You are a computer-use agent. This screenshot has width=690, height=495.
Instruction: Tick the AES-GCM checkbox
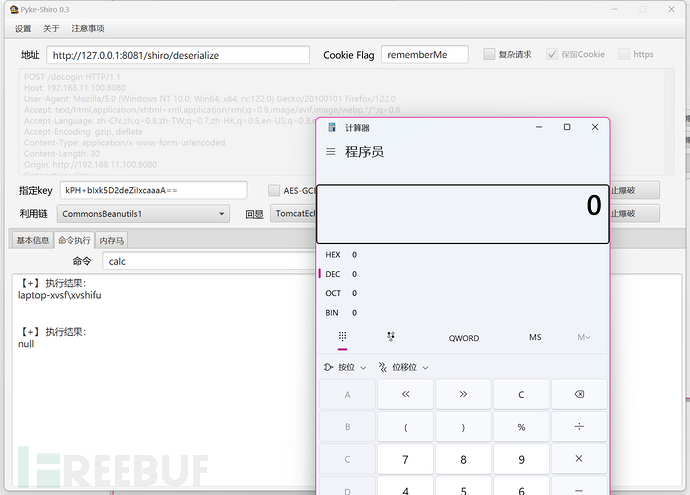pos(275,190)
